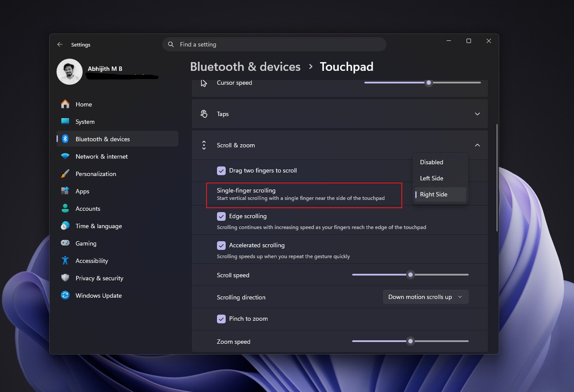The height and width of the screenshot is (392, 574).
Task: Open the Home icon in sidebar
Action: tap(65, 104)
